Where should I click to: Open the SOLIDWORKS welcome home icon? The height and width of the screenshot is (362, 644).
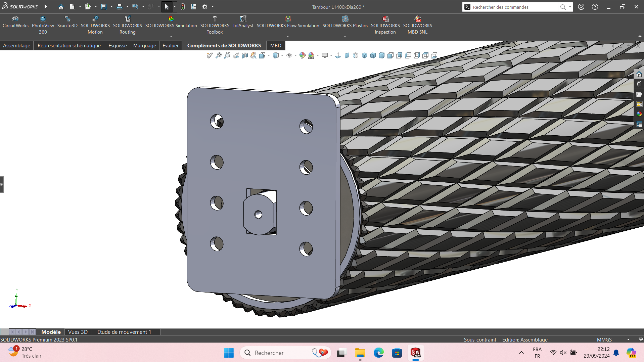(61, 7)
